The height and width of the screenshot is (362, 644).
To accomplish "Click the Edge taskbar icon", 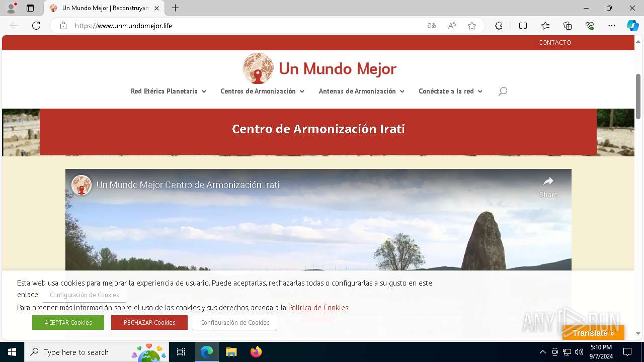I will pos(207,352).
